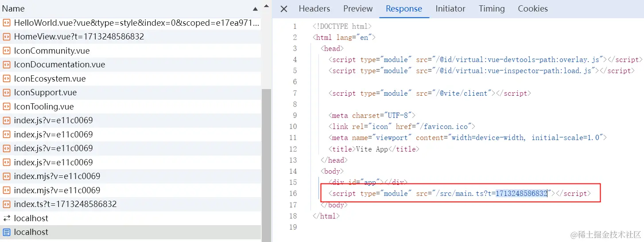Click line number 19 in the gutter

[293, 227]
